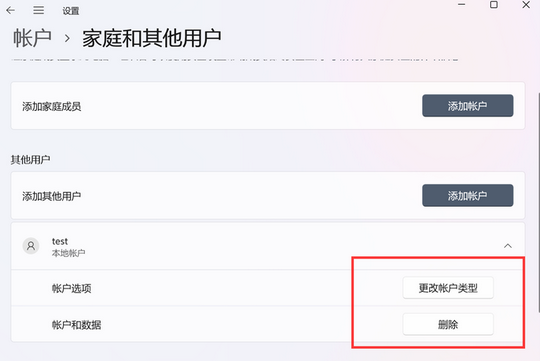This screenshot has height=361, width=540.
Task: Click the 添加其他用户 label
Action: [52, 196]
